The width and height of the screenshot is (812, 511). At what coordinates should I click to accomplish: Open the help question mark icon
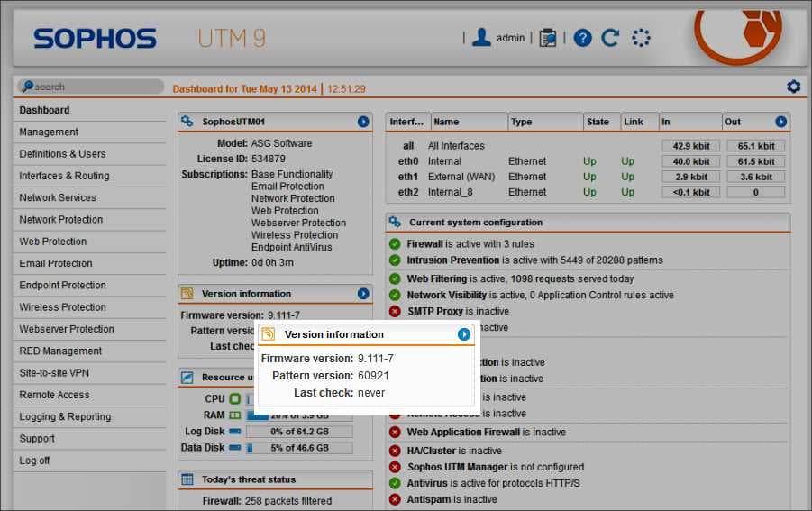[x=582, y=38]
